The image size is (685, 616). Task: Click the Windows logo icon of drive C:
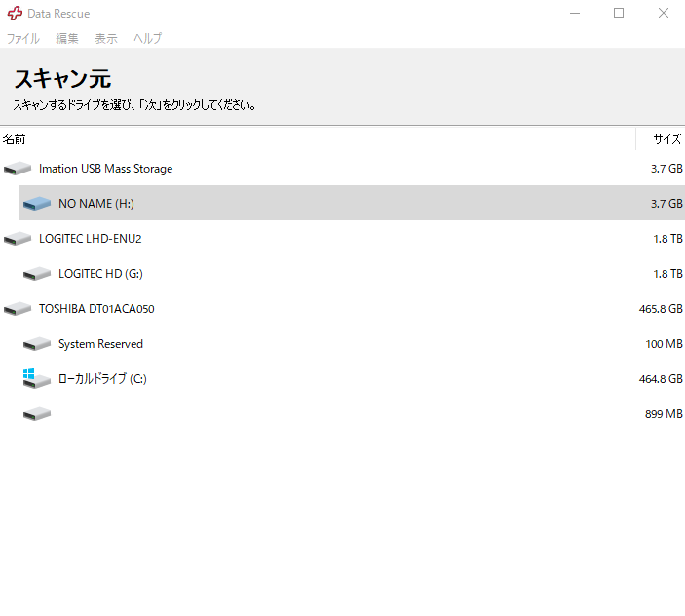pos(30,375)
